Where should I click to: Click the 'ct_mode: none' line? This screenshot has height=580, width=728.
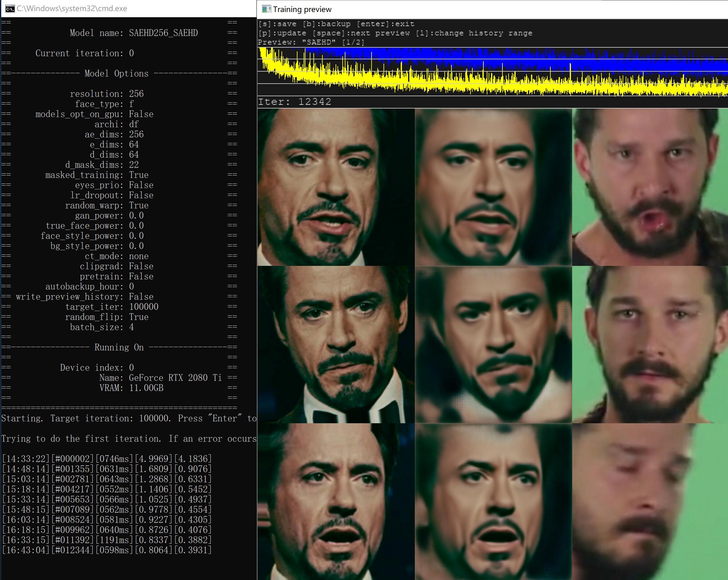[x=116, y=256]
